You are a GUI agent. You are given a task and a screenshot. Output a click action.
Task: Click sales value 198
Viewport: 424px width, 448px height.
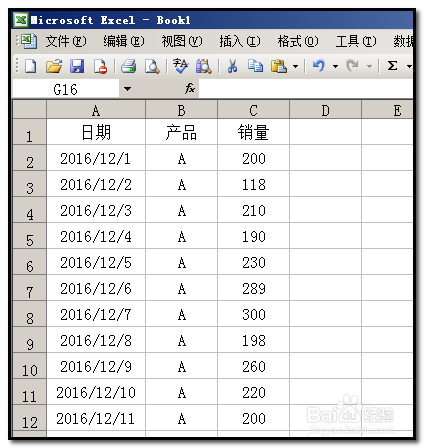(x=253, y=340)
